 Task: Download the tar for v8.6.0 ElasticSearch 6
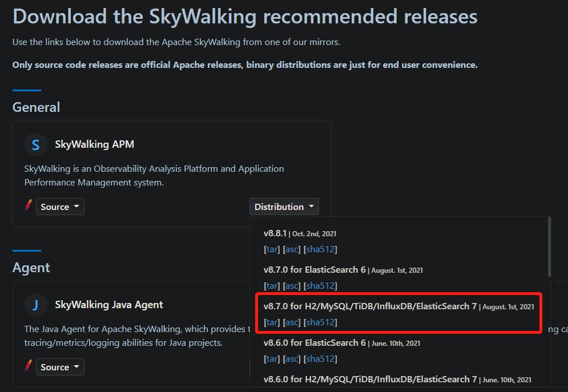coord(271,358)
